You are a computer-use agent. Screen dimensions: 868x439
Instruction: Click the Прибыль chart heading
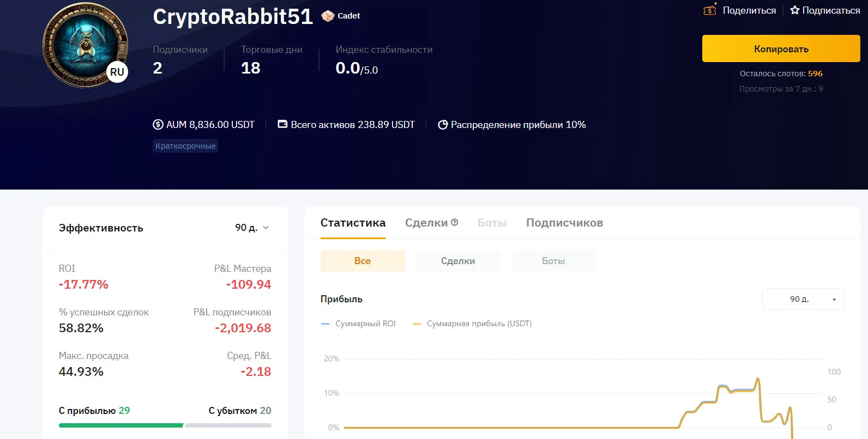(341, 299)
